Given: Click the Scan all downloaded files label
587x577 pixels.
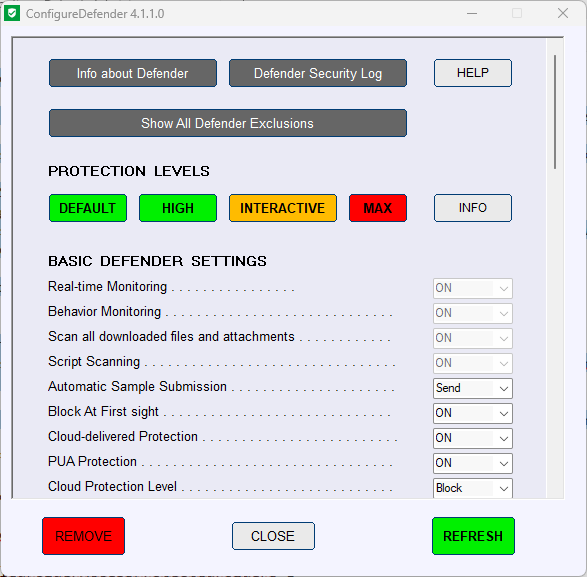Looking at the screenshot, I should coord(171,337).
